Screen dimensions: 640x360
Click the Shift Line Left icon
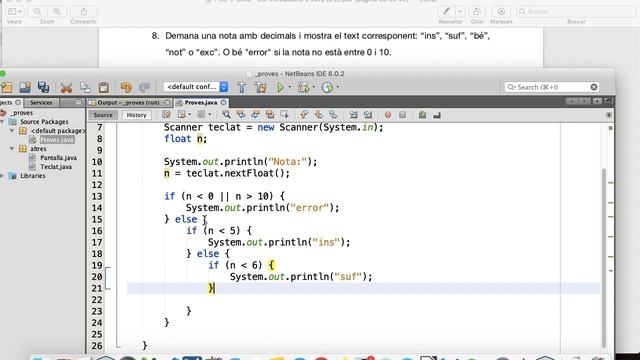353,115
